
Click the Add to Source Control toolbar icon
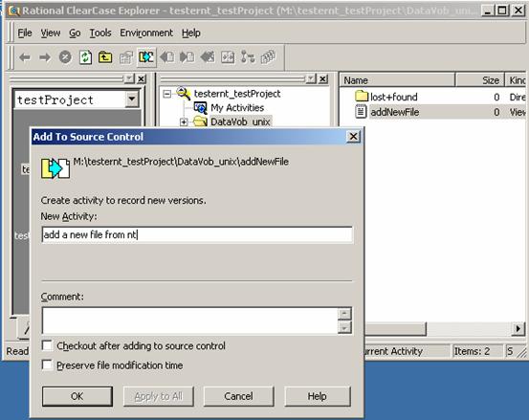[146, 57]
